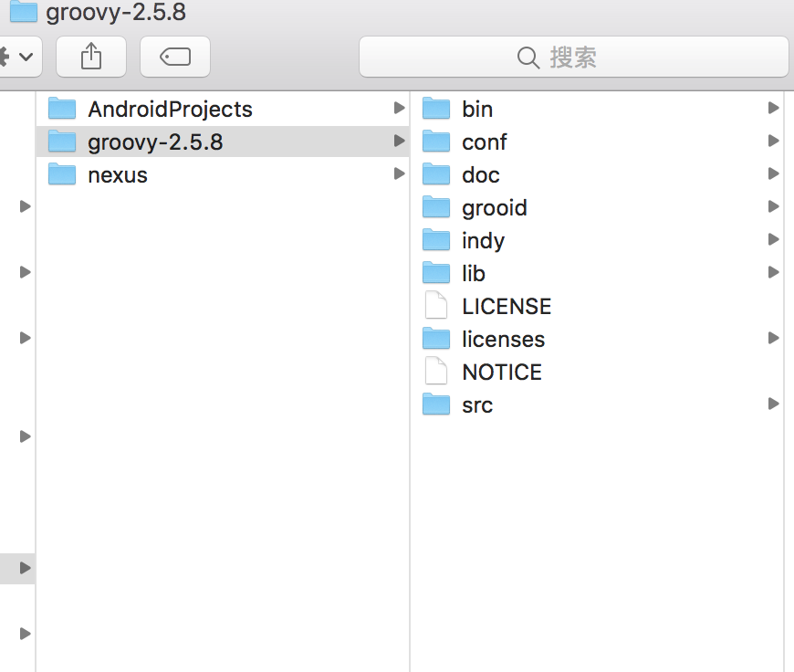This screenshot has width=794, height=672.
Task: Click the conf folder name
Action: 484,142
